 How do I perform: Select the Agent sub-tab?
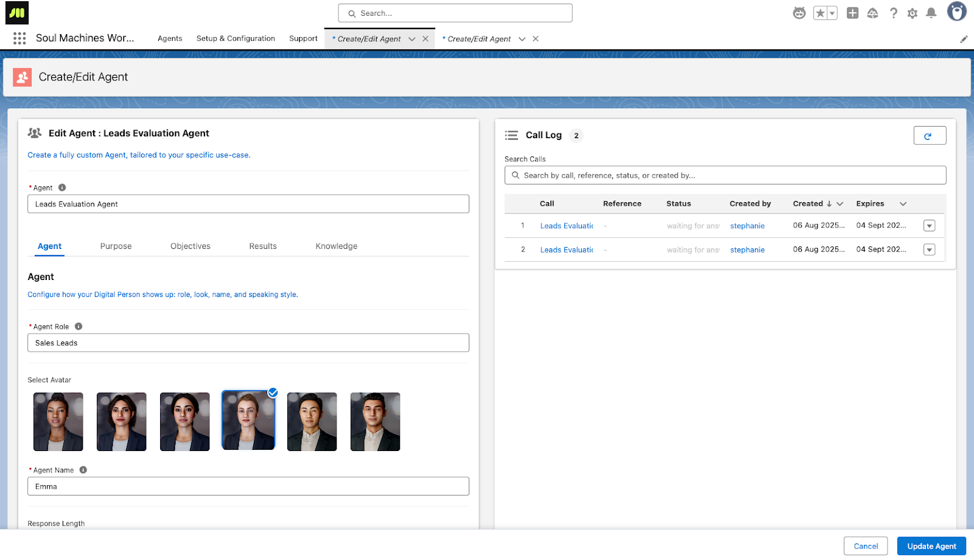[49, 246]
